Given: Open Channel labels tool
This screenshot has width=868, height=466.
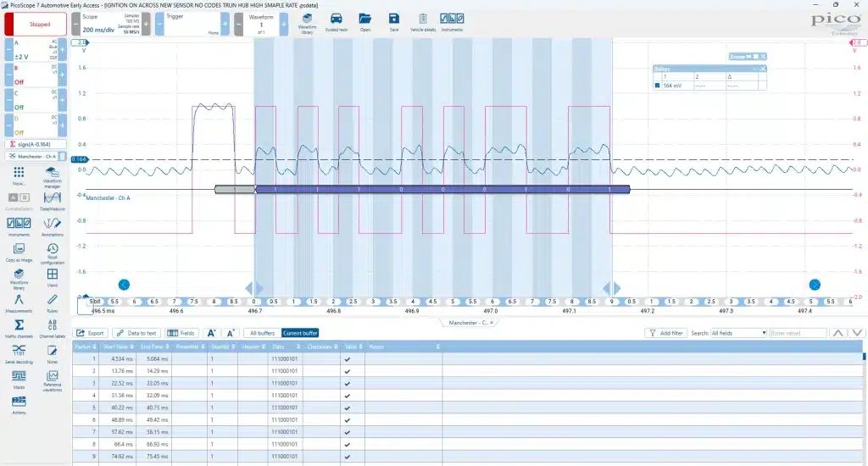Looking at the screenshot, I should [x=52, y=329].
